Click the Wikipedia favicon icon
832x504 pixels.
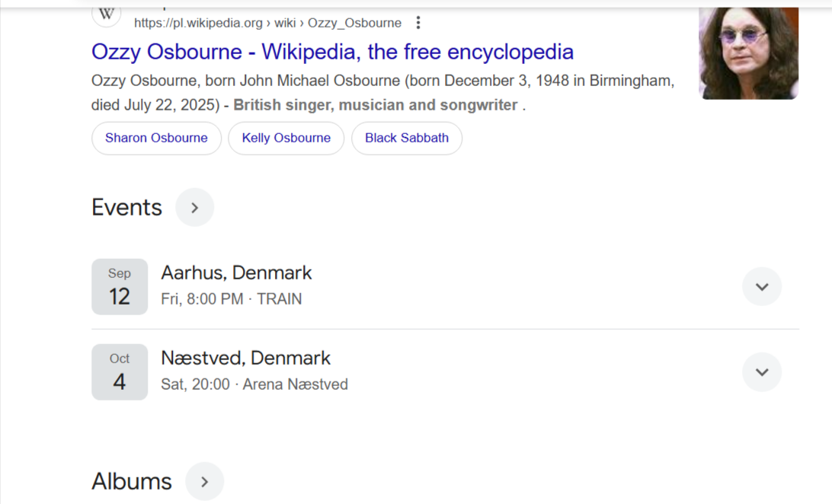tap(106, 14)
